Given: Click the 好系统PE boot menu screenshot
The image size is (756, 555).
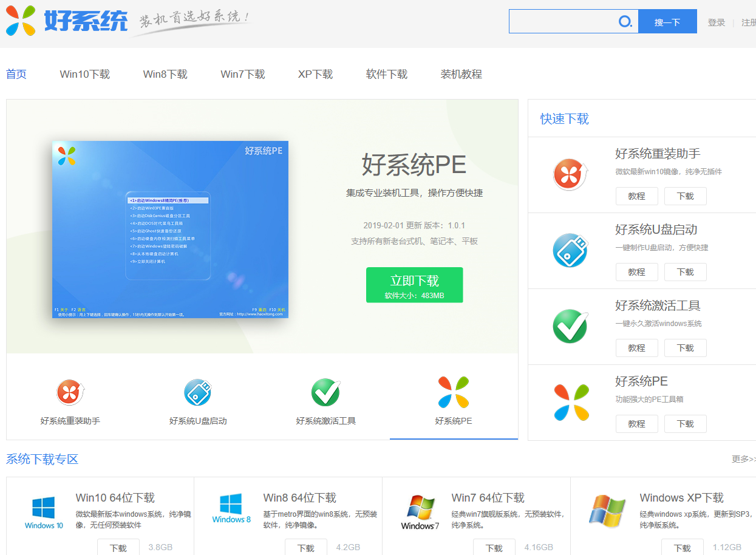Looking at the screenshot, I should pos(170,230).
